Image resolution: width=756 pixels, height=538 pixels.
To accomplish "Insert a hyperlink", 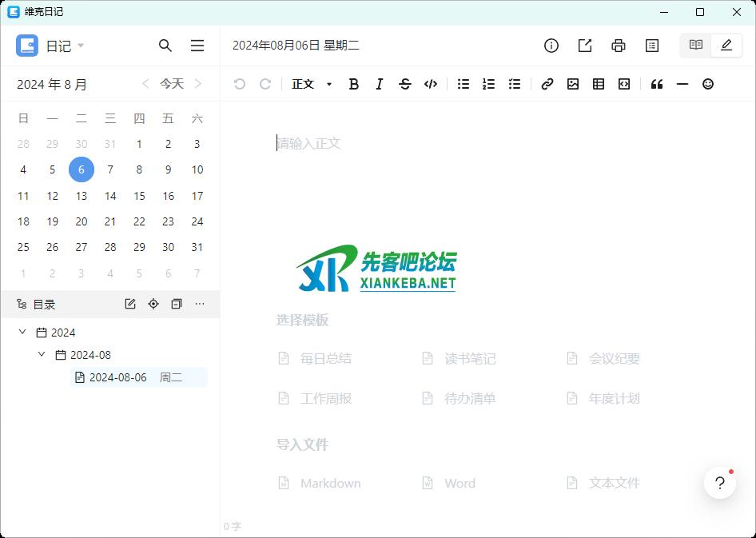I will 547,84.
